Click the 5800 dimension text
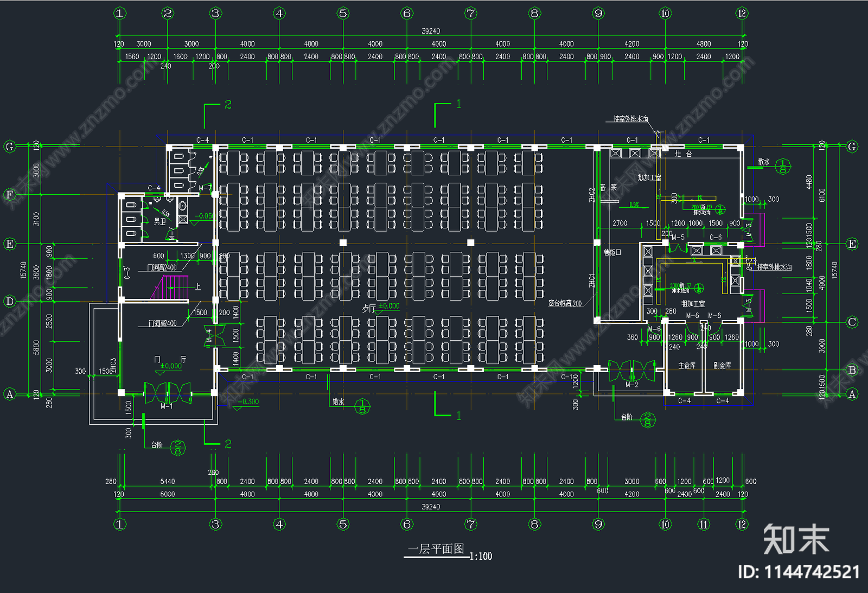 pos(36,347)
